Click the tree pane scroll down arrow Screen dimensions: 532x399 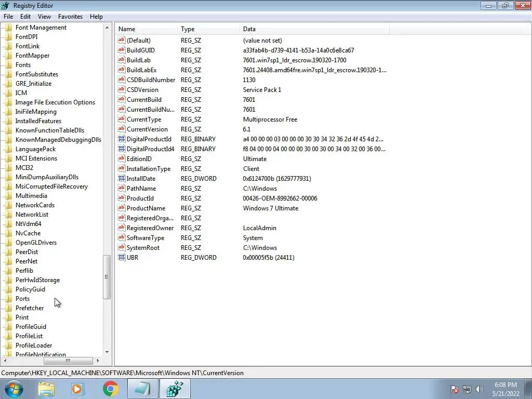[x=107, y=352]
